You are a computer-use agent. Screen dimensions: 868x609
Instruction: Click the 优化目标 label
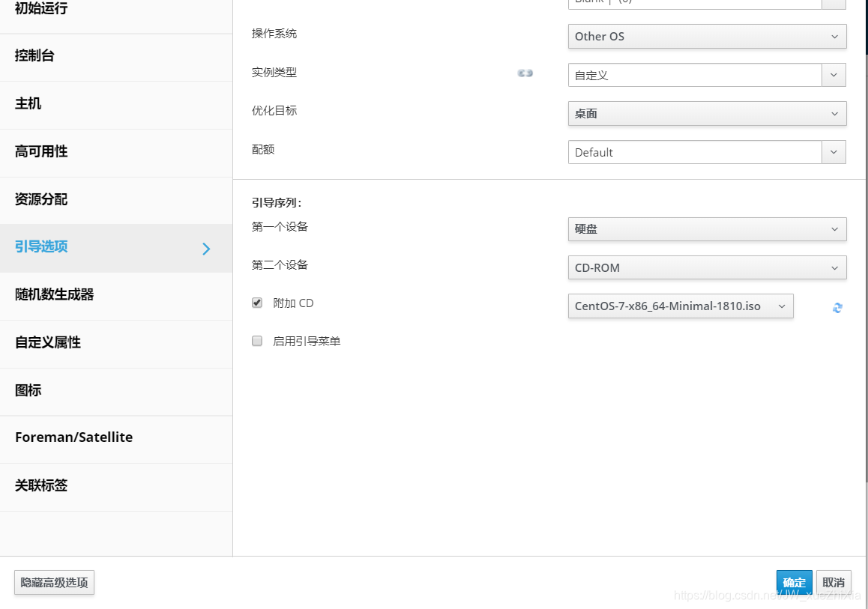(x=274, y=111)
